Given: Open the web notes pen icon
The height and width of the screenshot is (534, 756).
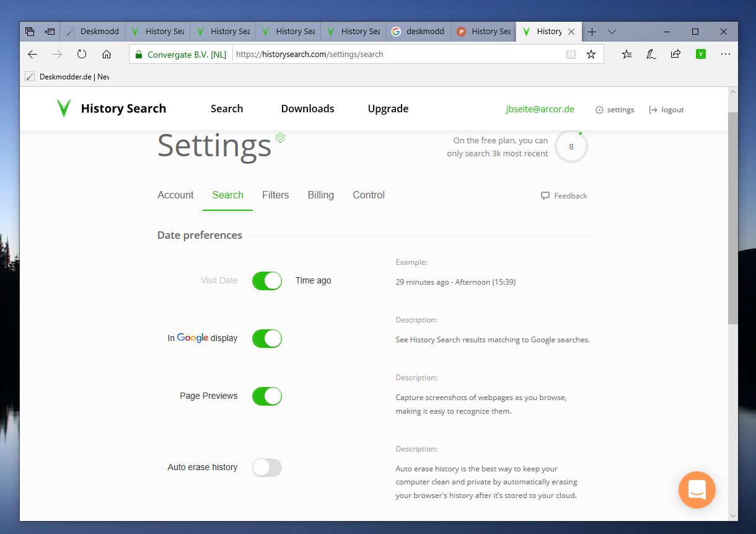Looking at the screenshot, I should coord(651,55).
